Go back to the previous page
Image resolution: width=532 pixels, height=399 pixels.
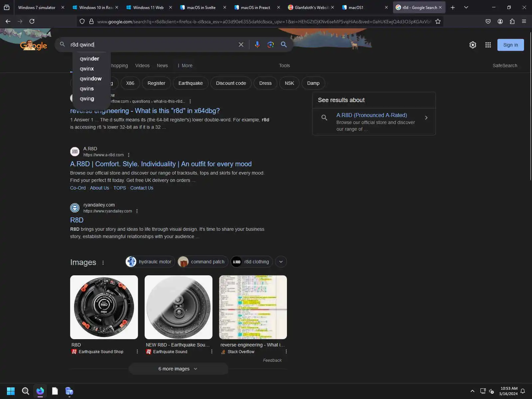(x=8, y=21)
